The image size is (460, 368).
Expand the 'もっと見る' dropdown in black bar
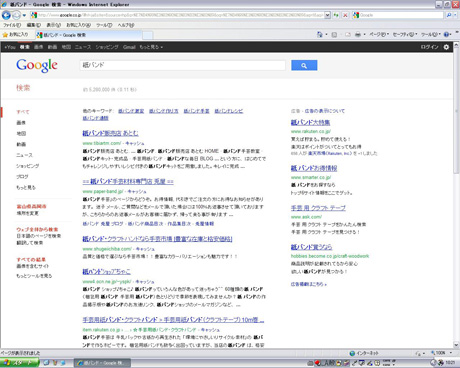pos(151,47)
